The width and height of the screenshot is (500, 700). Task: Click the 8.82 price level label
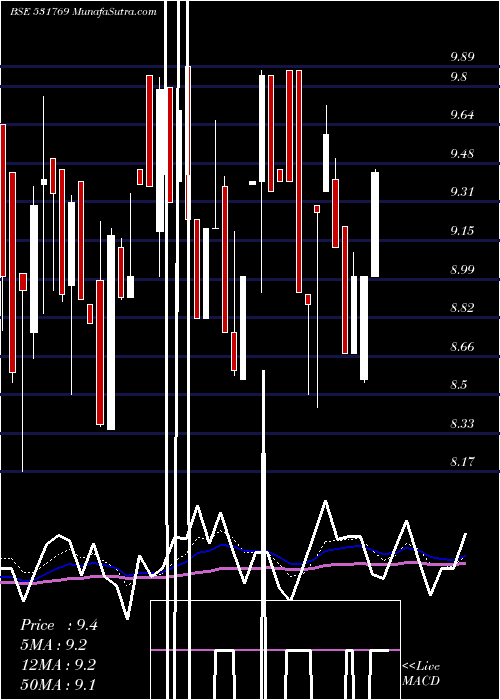pyautogui.click(x=462, y=308)
